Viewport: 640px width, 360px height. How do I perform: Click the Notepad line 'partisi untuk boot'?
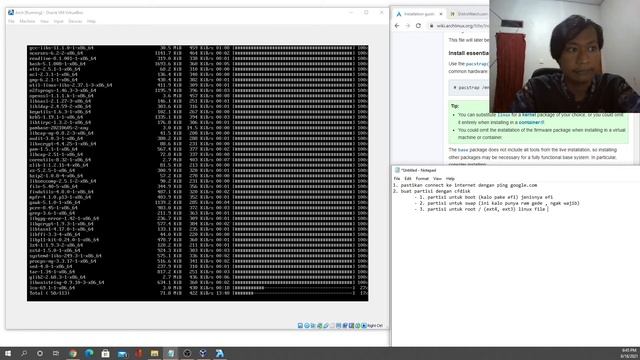coord(484,197)
